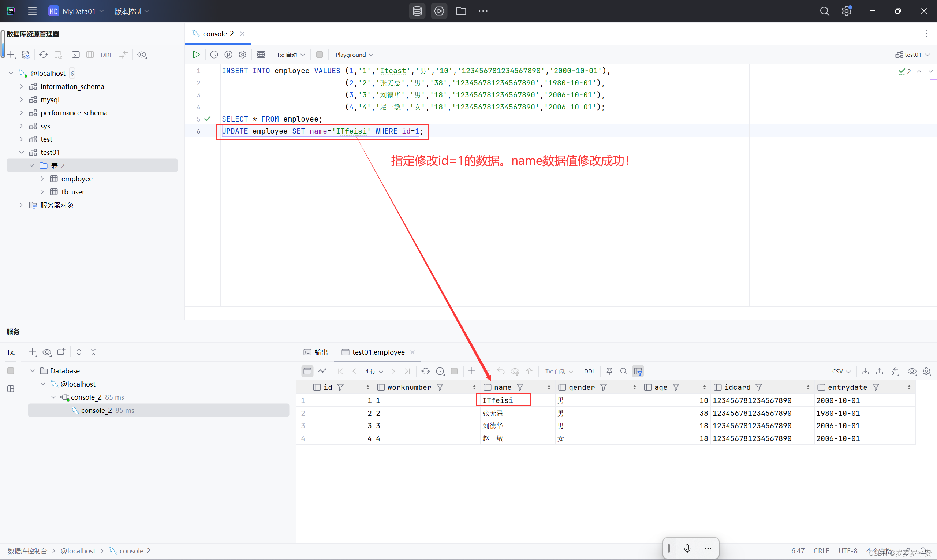Click the Refresh icon in database explorer
937x560 pixels.
(44, 55)
